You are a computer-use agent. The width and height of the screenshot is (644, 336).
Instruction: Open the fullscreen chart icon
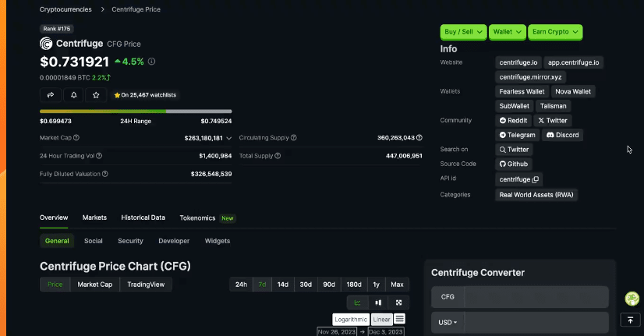tap(399, 302)
